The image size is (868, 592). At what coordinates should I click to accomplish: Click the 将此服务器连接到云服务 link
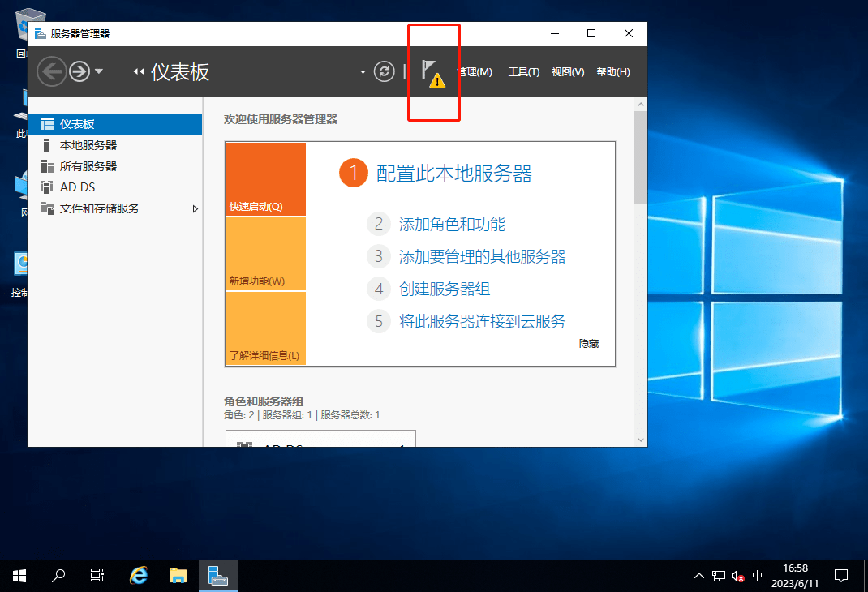click(x=482, y=321)
